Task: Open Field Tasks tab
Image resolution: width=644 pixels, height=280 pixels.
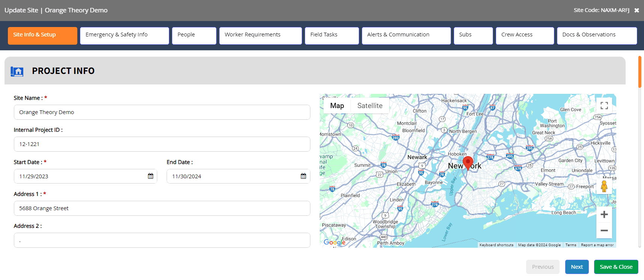Action: coord(332,36)
